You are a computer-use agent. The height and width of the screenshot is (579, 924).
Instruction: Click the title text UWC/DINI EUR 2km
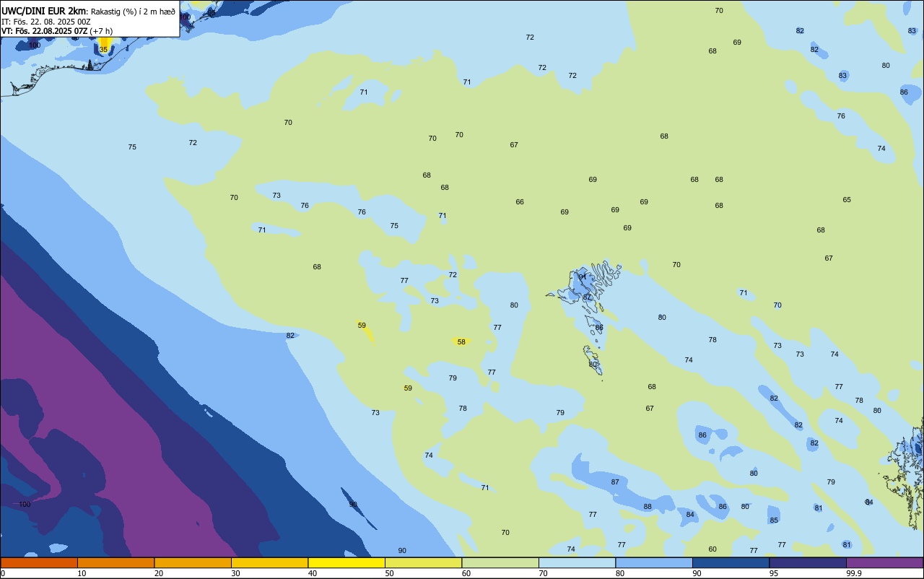[44, 11]
